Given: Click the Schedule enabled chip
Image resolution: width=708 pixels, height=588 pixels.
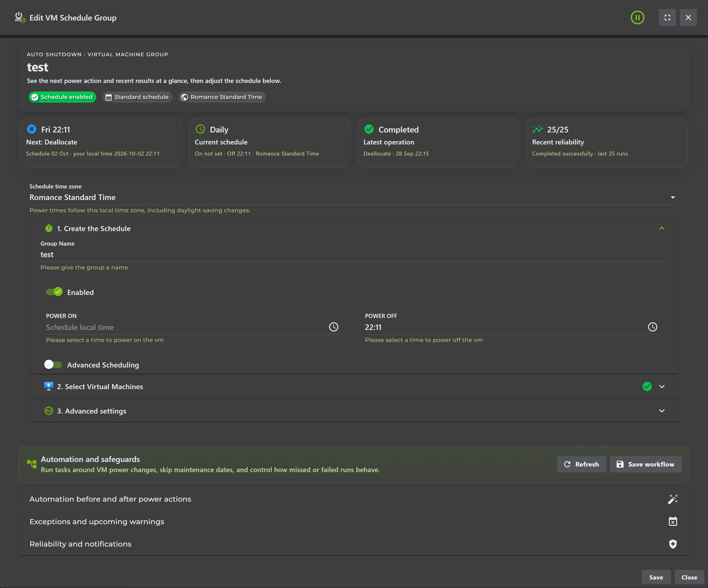Looking at the screenshot, I should pyautogui.click(x=62, y=97).
